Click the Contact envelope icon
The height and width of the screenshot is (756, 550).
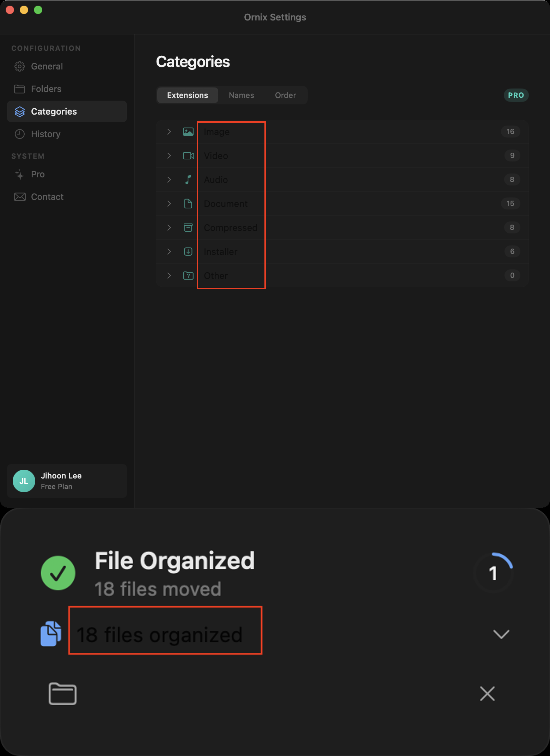(x=20, y=197)
